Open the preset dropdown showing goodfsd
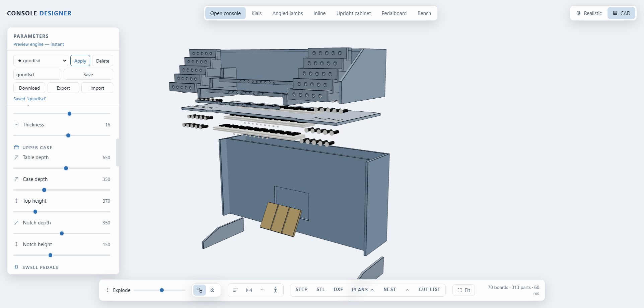 coord(41,61)
